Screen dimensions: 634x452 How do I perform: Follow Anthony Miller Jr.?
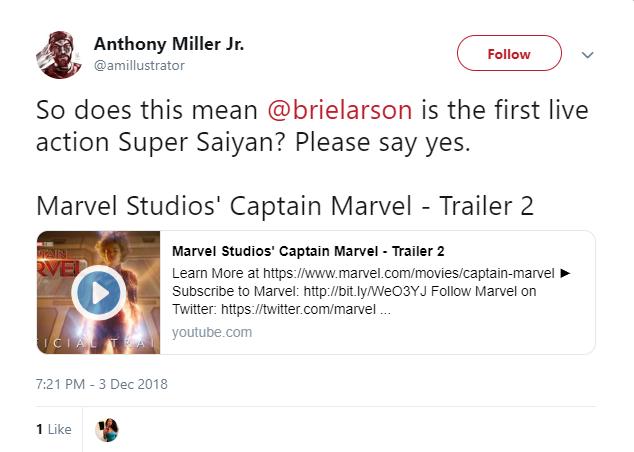tap(509, 54)
